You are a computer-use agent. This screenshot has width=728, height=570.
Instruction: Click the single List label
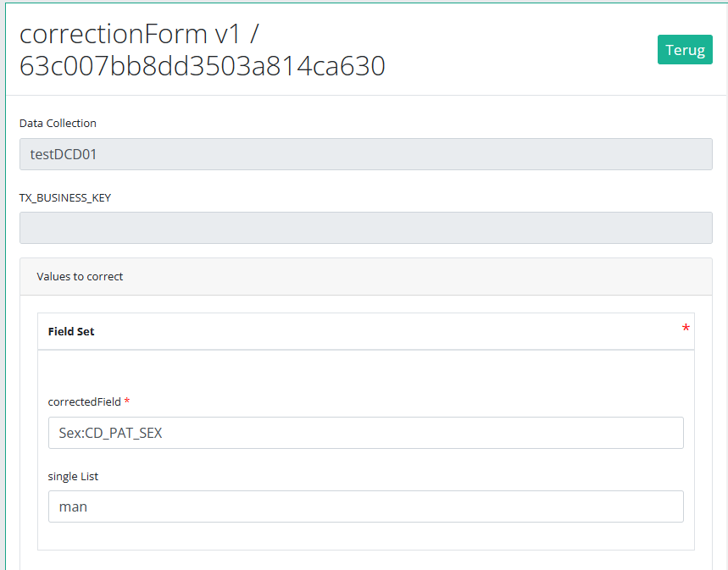coord(73,477)
